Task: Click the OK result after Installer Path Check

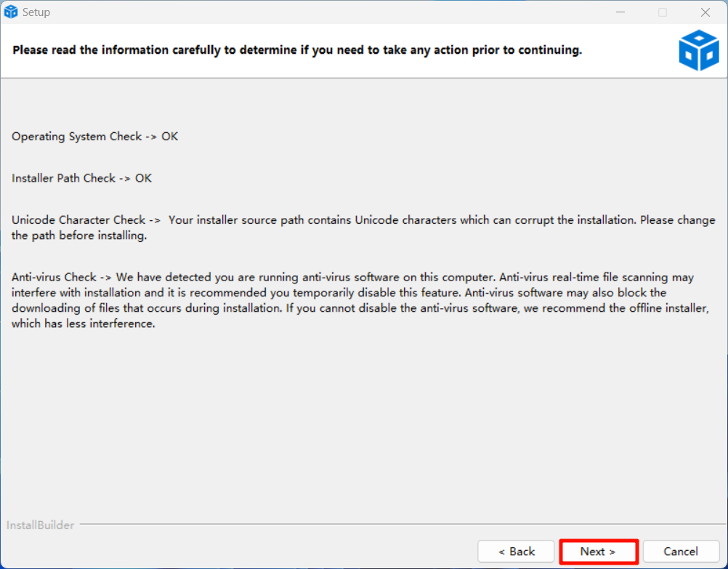Action: click(143, 178)
